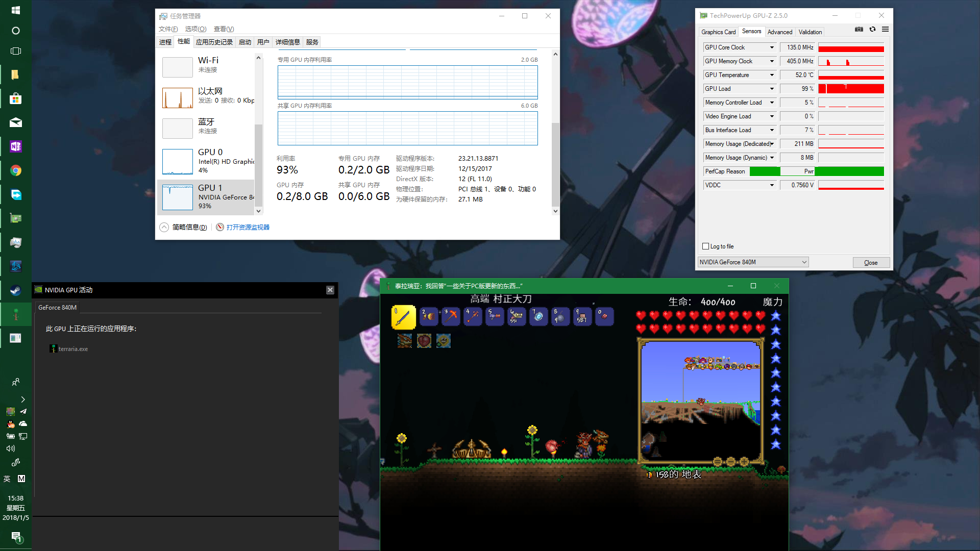
Task: Expand the GPU Core Clock sensor dropdown
Action: 772,47
